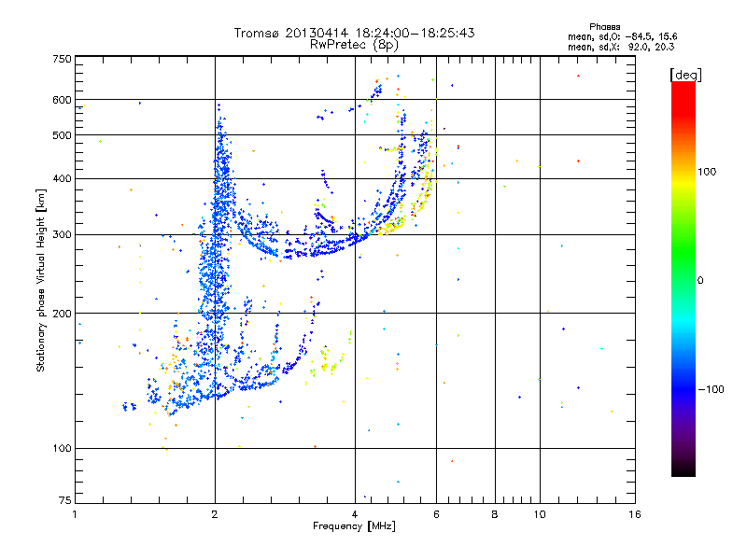
Task: Click the y-axis tick label '100'
Action: tap(62, 449)
